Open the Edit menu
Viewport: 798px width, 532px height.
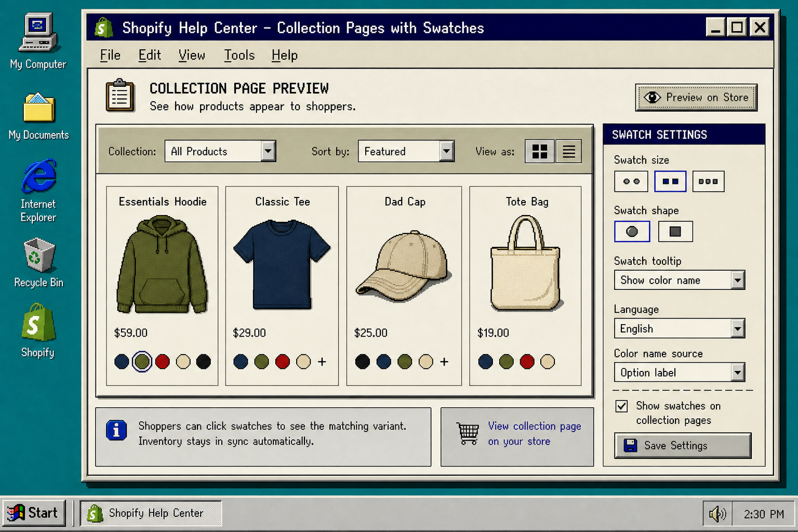[x=150, y=55]
